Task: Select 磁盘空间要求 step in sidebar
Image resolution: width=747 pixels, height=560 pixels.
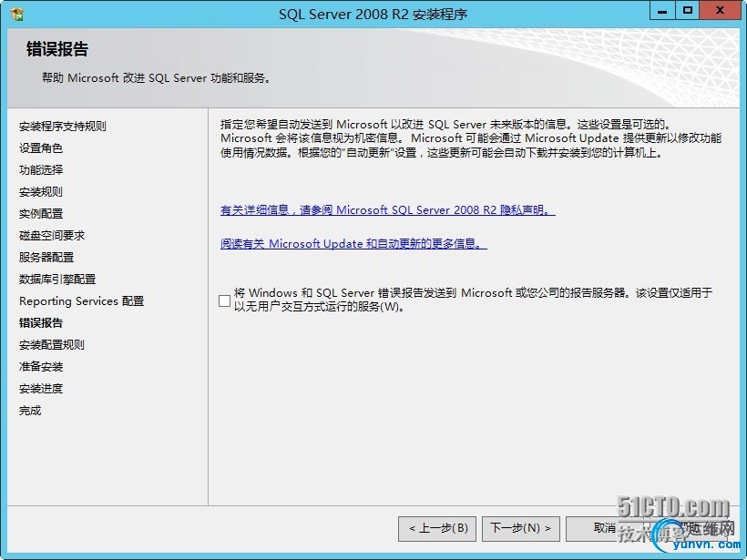Action: pos(51,236)
